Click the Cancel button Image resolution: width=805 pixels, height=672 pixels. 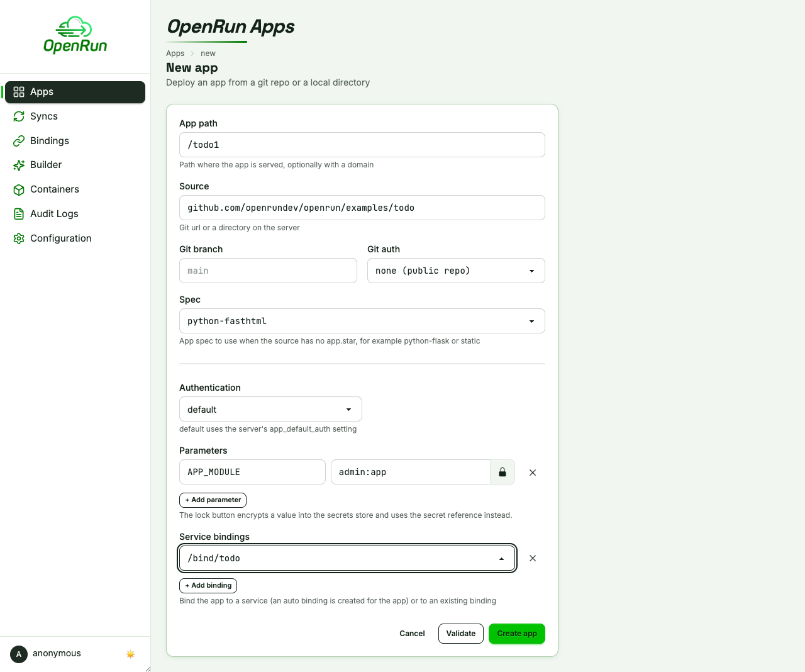(x=412, y=634)
